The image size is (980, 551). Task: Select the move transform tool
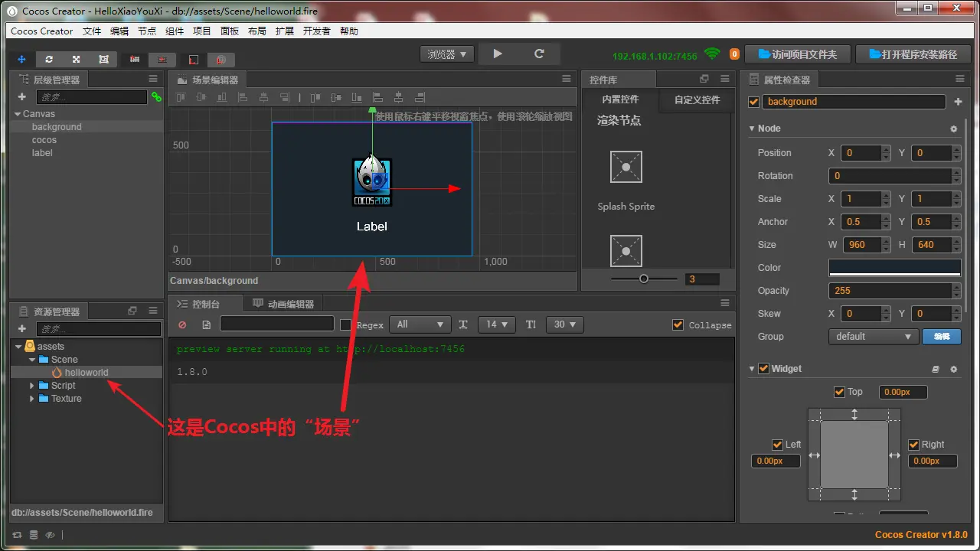coord(21,59)
